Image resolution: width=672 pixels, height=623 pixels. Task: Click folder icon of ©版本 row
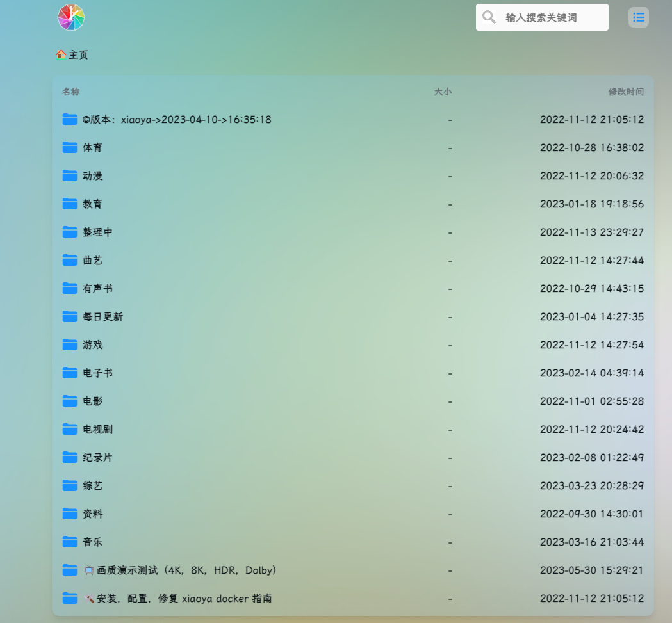click(69, 119)
